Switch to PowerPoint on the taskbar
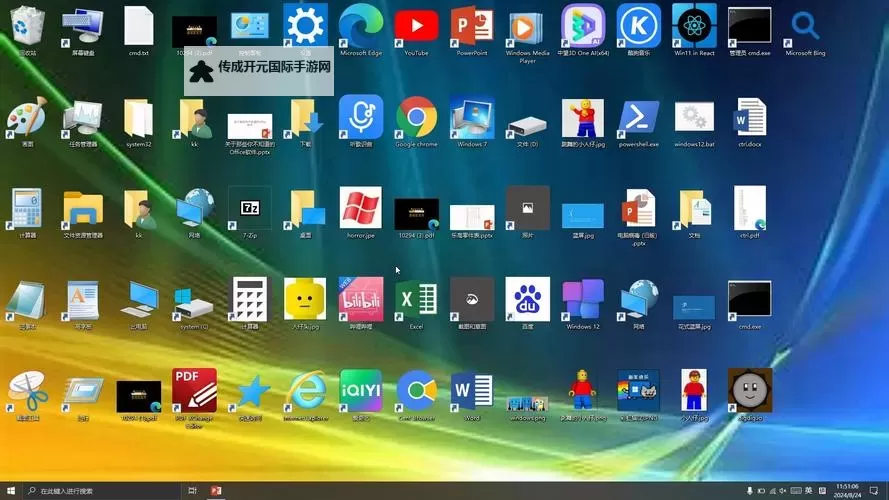Image resolution: width=889 pixels, height=500 pixels. pyautogui.click(x=215, y=490)
